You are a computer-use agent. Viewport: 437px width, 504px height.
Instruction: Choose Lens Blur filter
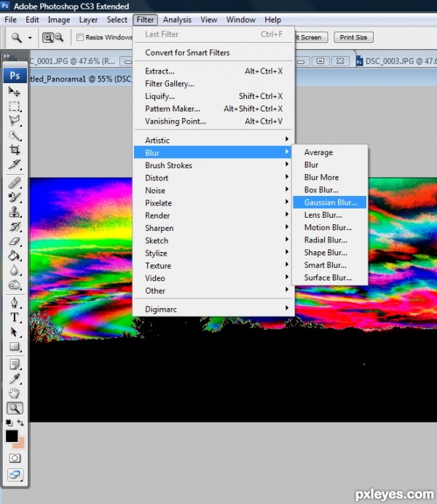coord(330,215)
